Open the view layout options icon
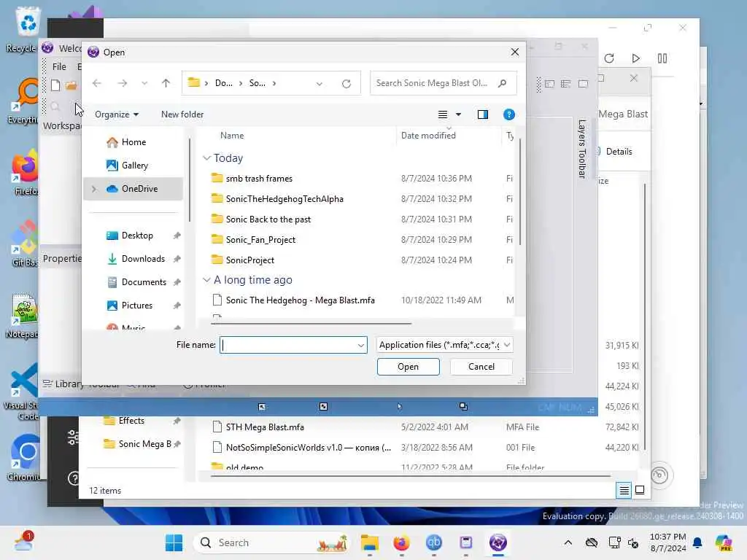747x560 pixels. coord(443,114)
